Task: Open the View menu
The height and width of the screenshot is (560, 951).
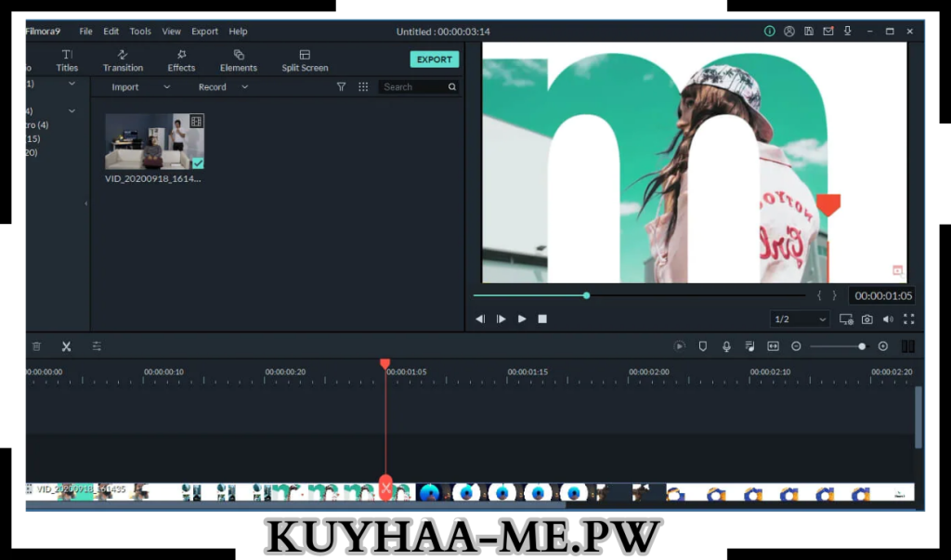Action: [171, 32]
